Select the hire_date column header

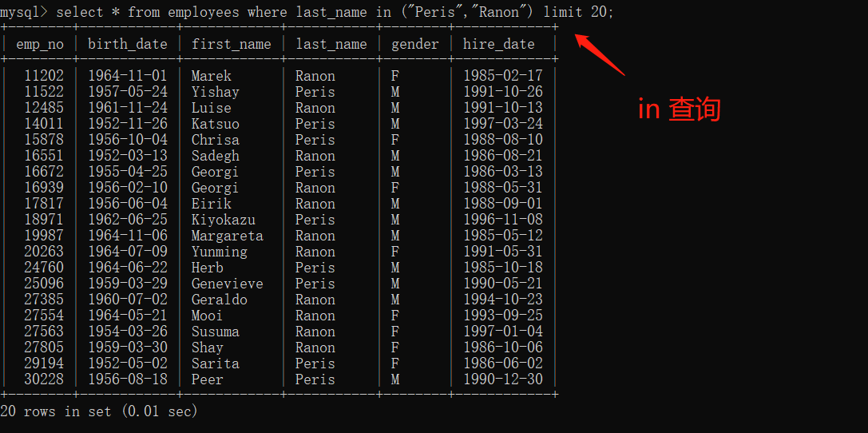pos(499,44)
